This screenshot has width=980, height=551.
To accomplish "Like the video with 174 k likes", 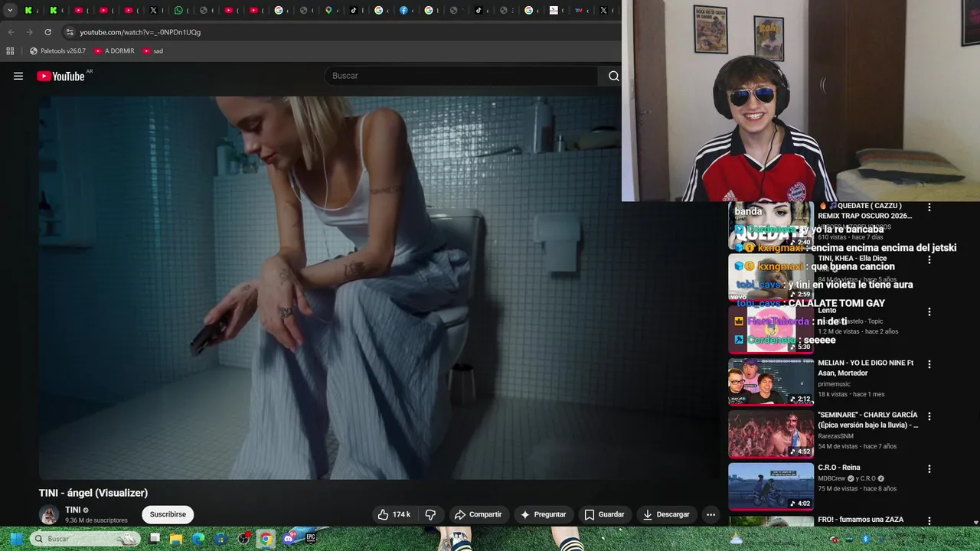I will [x=394, y=514].
